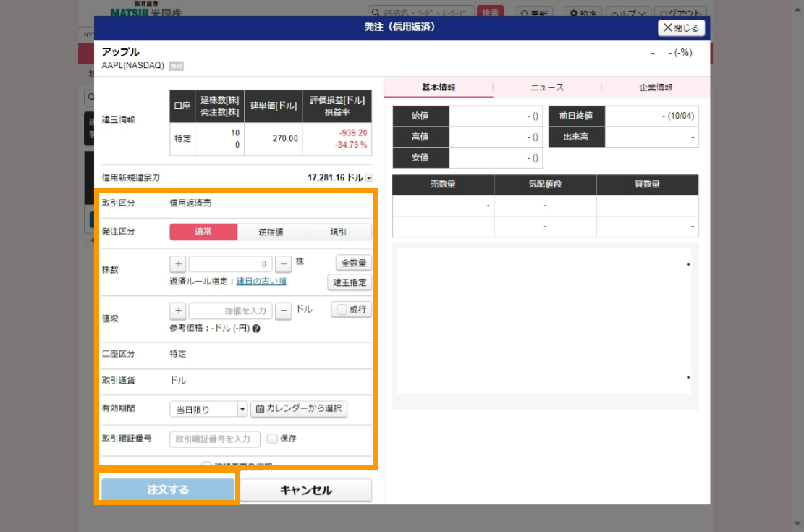
Task: Focus the 株数 quantity input field
Action: point(230,263)
